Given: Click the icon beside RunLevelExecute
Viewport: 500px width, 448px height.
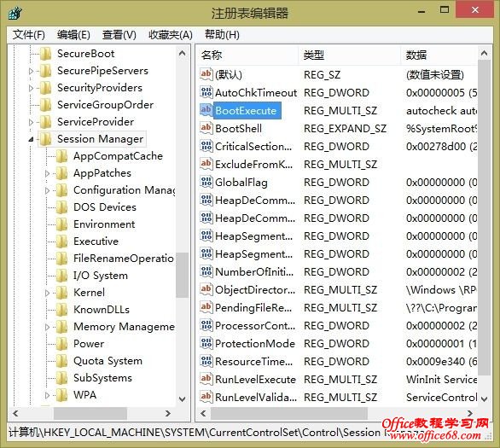Looking at the screenshot, I should (x=206, y=379).
